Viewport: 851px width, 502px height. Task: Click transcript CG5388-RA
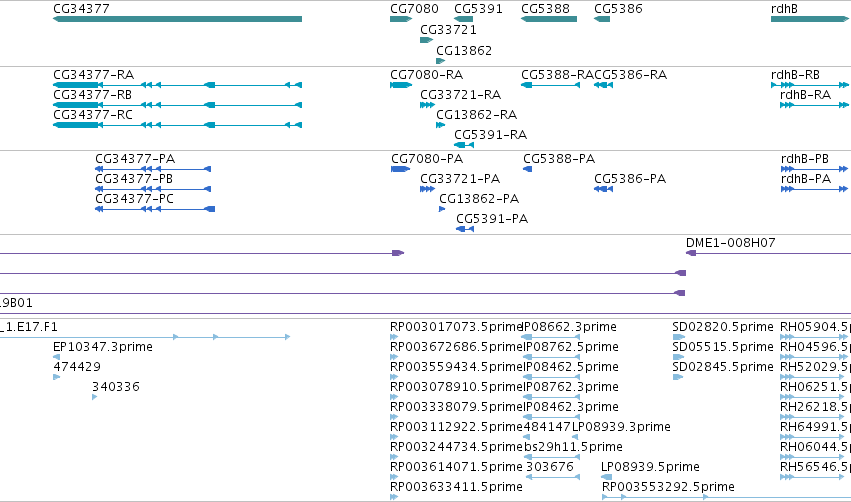[x=550, y=85]
